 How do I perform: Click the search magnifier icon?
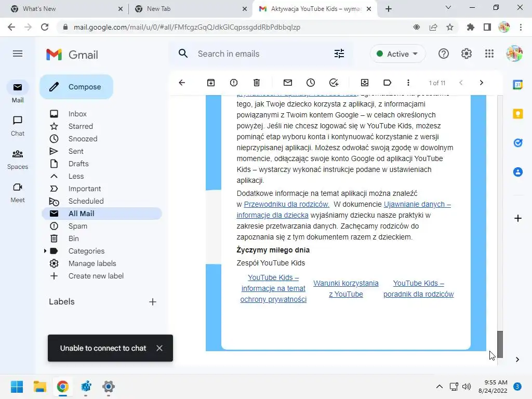[183, 54]
